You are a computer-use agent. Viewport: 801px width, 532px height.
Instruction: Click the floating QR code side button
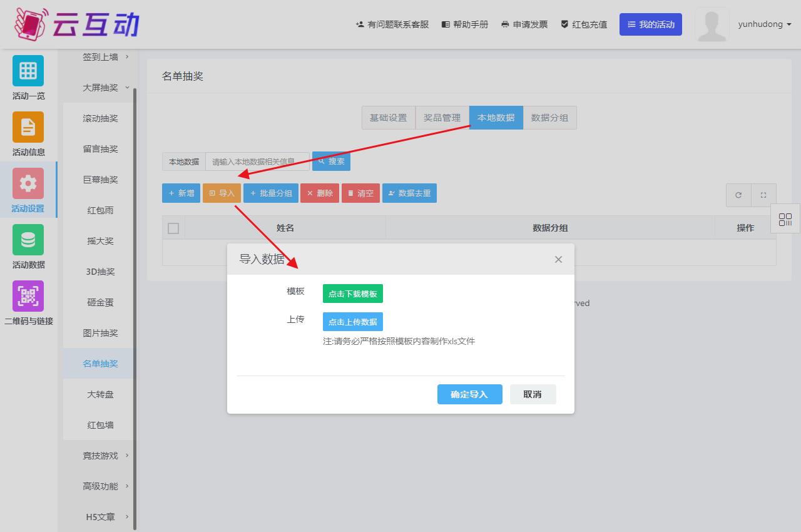tap(785, 219)
